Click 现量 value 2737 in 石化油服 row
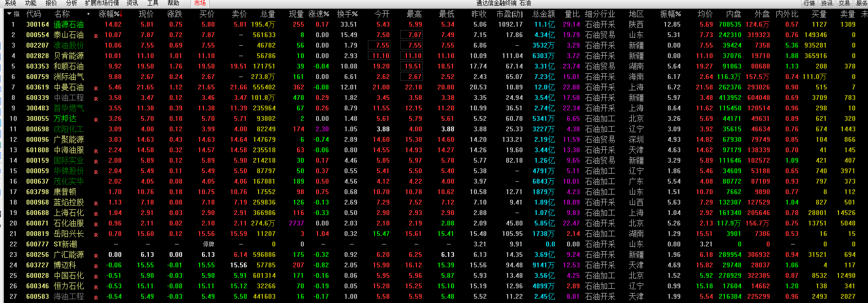This screenshot has height=303, width=868. pyautogui.click(x=297, y=223)
